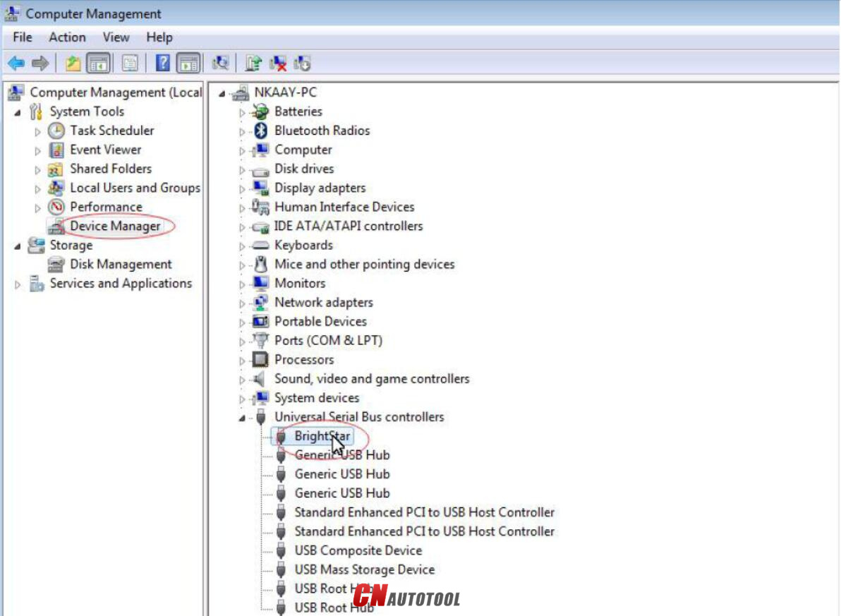The image size is (841, 616).
Task: Click the blue question mark Help icon
Action: [x=162, y=64]
